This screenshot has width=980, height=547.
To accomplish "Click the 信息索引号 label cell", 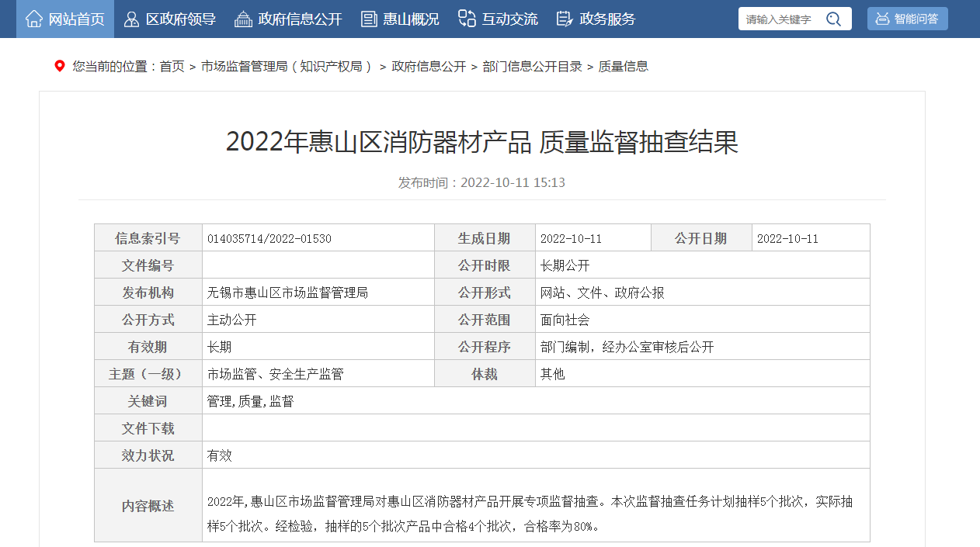I will coord(148,238).
